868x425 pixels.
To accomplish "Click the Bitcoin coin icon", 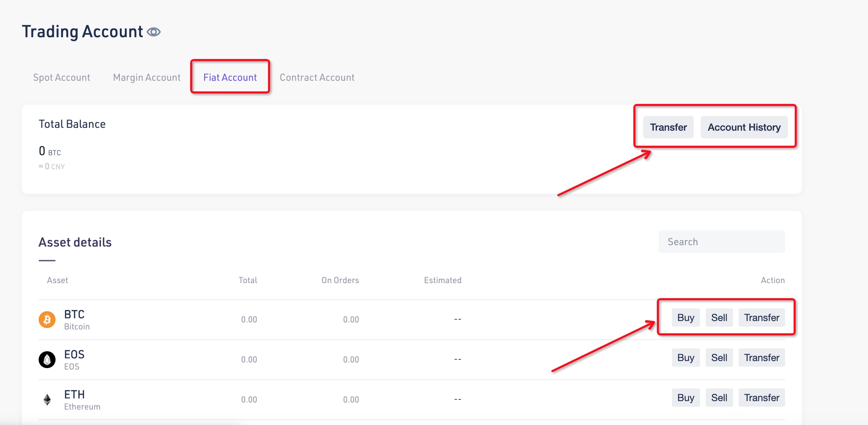I will [x=47, y=320].
